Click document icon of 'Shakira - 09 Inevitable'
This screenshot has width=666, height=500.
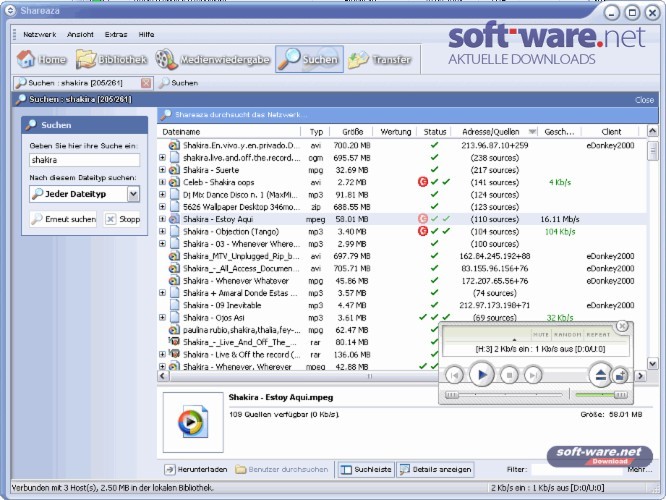coord(174,305)
